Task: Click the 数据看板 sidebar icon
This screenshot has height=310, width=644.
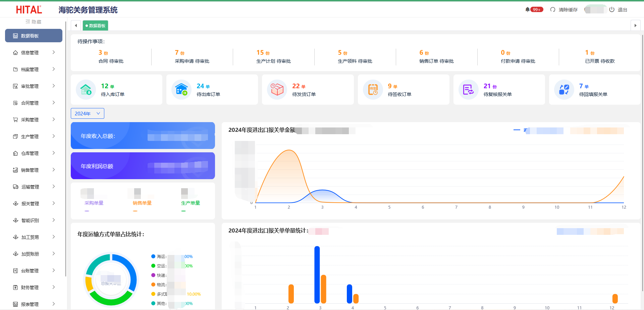Action: [x=15, y=36]
